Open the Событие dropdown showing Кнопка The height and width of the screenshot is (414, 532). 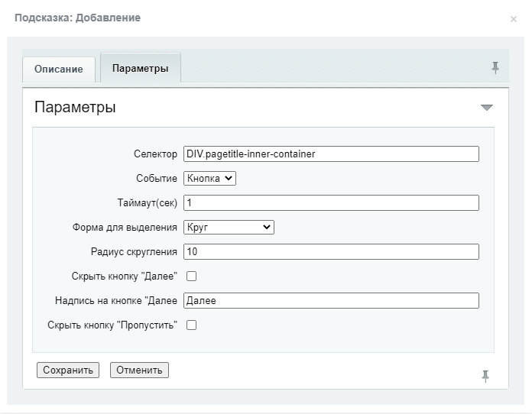tap(209, 178)
